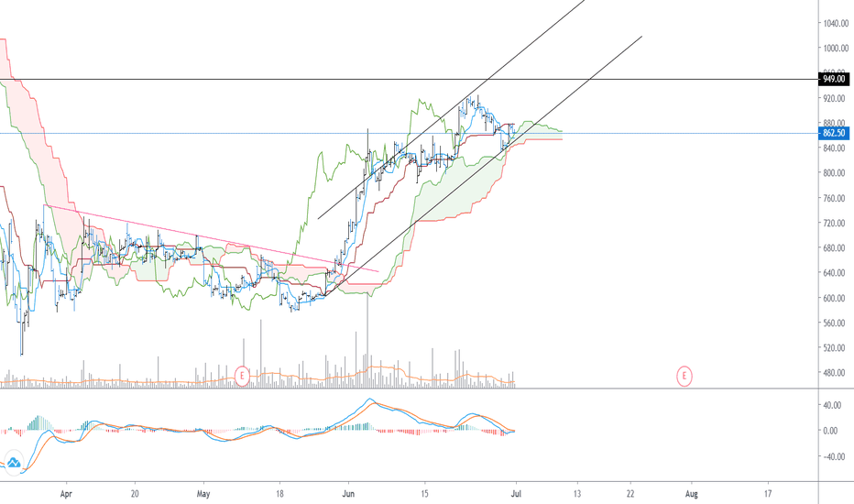Image resolution: width=854 pixels, height=504 pixels.
Task: Click the 1000.00 price axis value
Action: point(836,48)
